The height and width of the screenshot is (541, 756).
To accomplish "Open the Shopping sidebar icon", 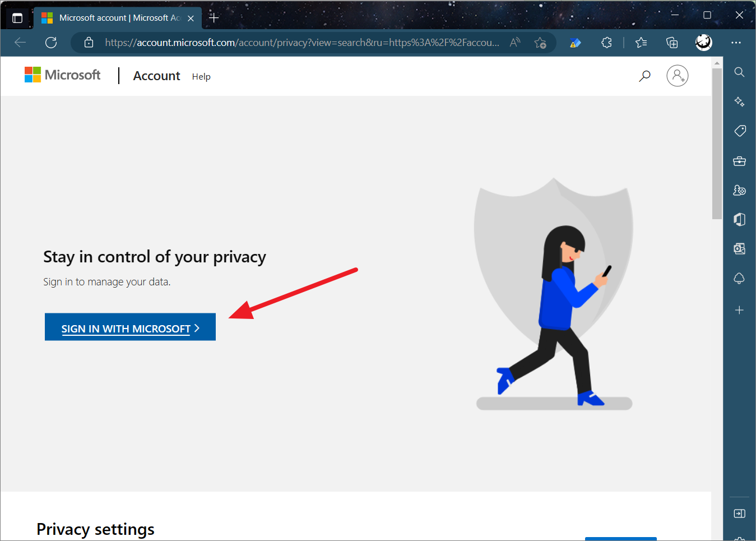I will tap(739, 130).
